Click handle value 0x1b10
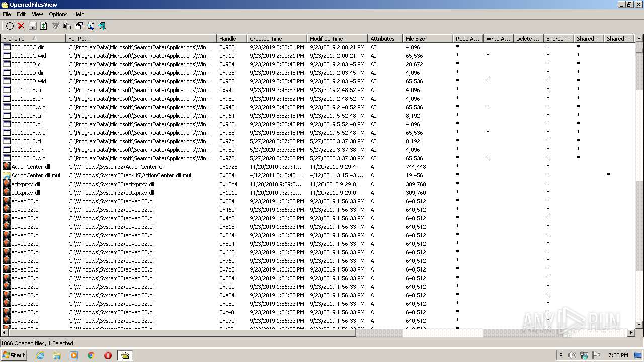The image size is (644, 362). 228,193
